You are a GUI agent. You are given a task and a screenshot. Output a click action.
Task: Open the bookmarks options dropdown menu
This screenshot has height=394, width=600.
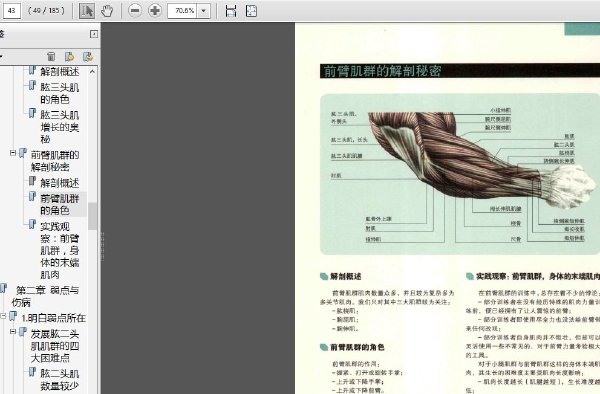coord(2,57)
